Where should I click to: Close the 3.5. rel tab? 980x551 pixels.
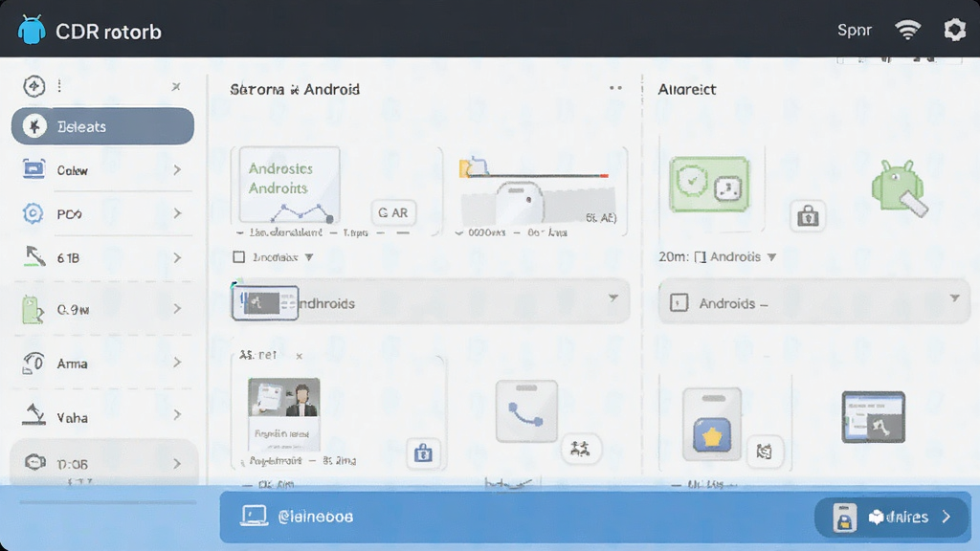pyautogui.click(x=300, y=356)
